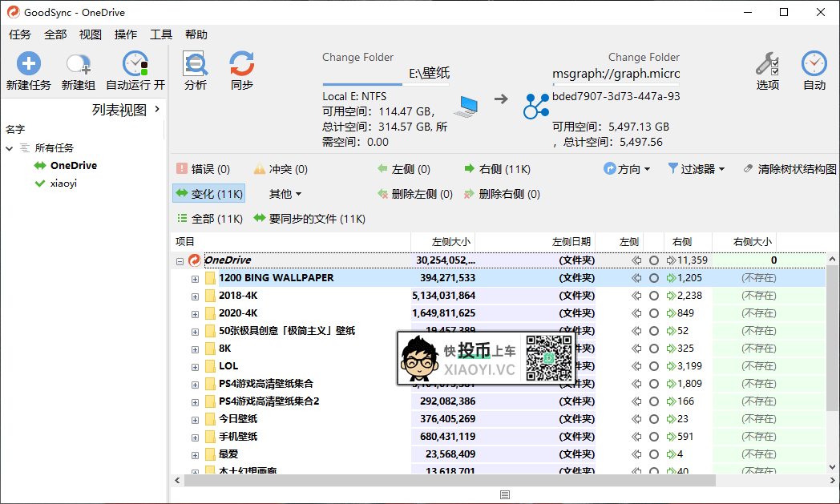
Task: Toggle the exclusion circle on the LOL row
Action: click(652, 365)
